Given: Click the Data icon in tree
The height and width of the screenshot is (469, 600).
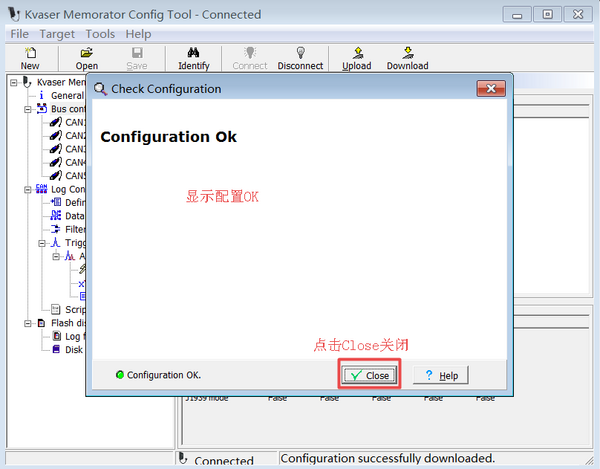Looking at the screenshot, I should pyautogui.click(x=56, y=216).
